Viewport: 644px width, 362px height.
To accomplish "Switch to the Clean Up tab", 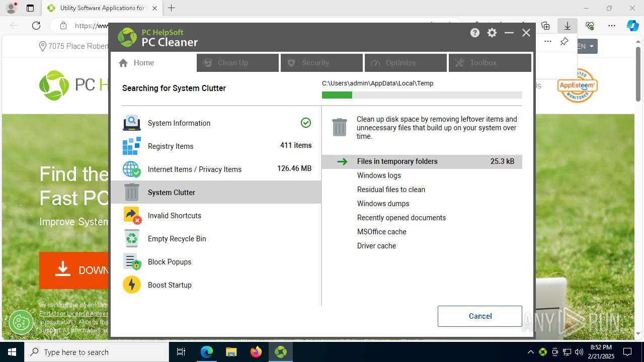I will (237, 63).
